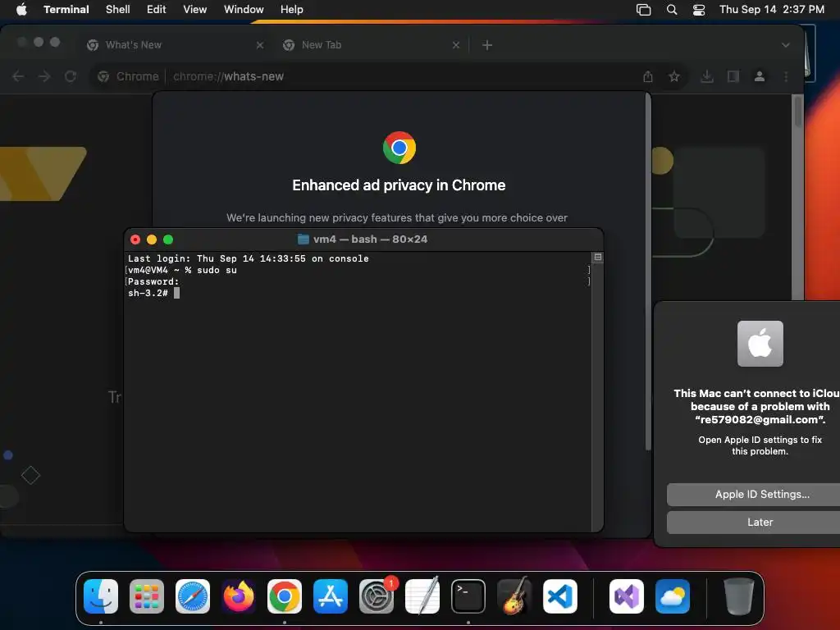The width and height of the screenshot is (840, 630).
Task: Open Control Center in menu bar
Action: (x=699, y=10)
